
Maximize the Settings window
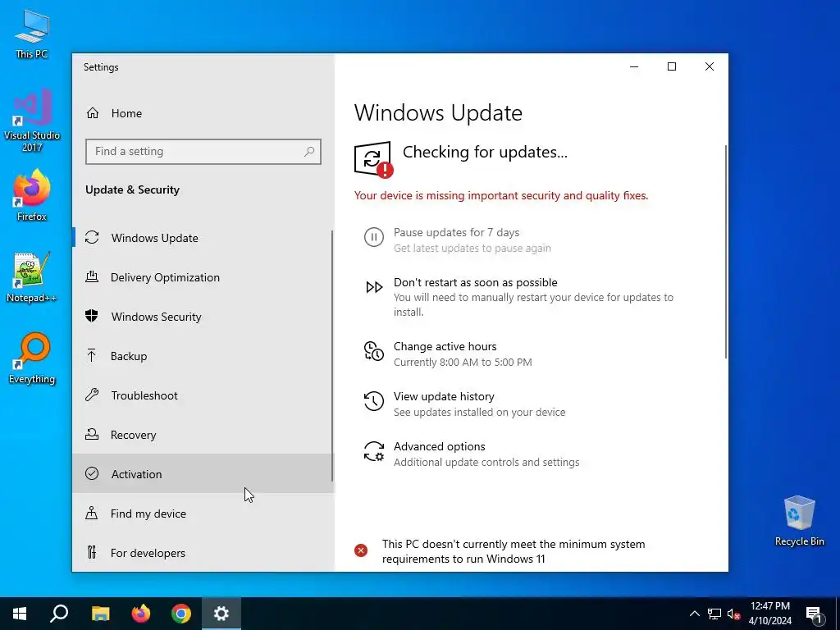pos(672,66)
